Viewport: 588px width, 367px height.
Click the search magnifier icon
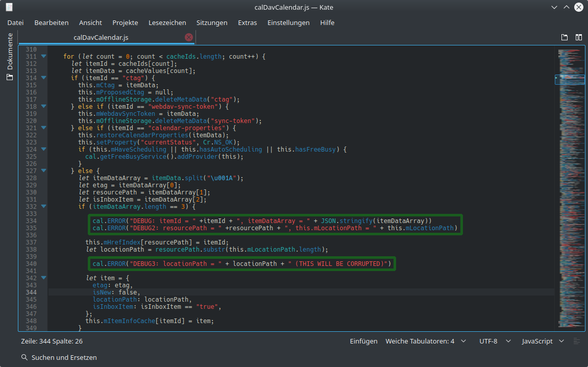pyautogui.click(x=24, y=357)
